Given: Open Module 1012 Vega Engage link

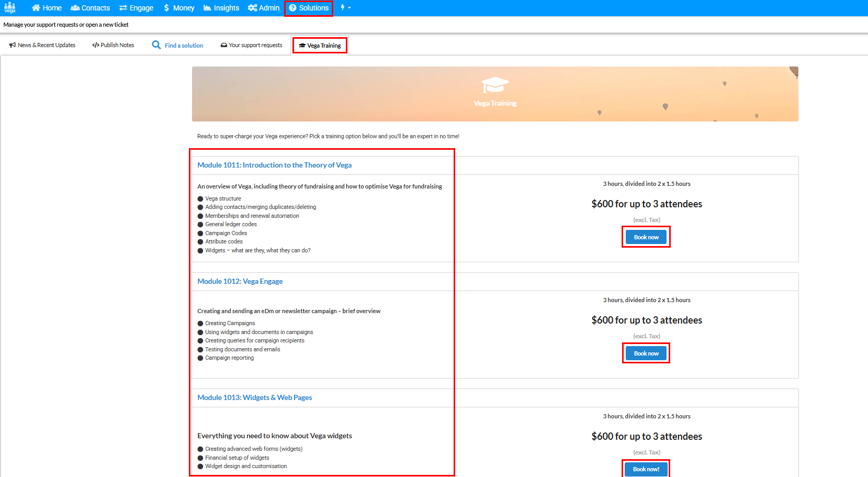Looking at the screenshot, I should point(240,281).
